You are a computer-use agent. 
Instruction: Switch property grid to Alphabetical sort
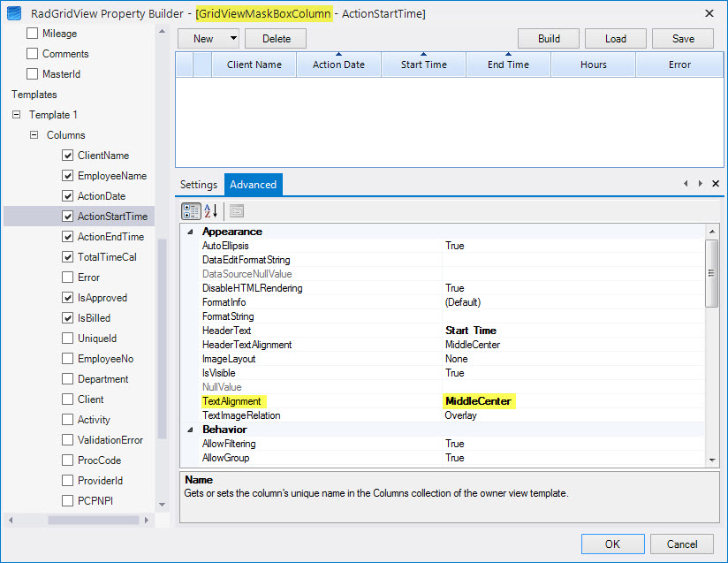(211, 211)
